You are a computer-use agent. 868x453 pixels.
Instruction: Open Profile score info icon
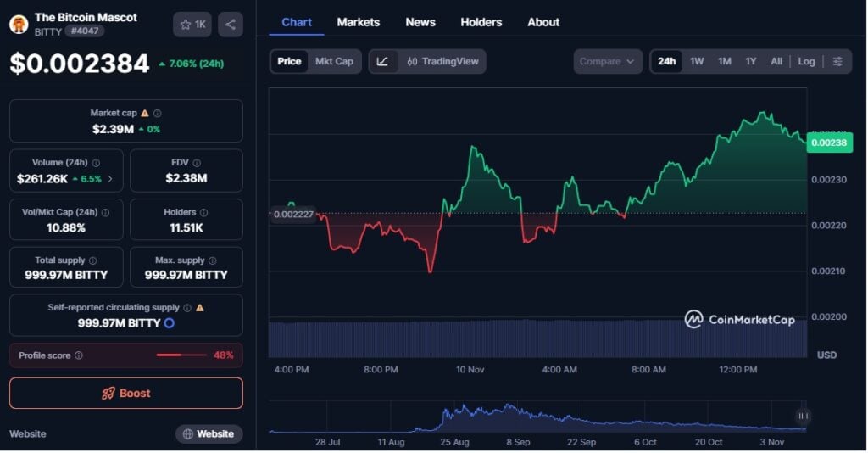coord(79,355)
